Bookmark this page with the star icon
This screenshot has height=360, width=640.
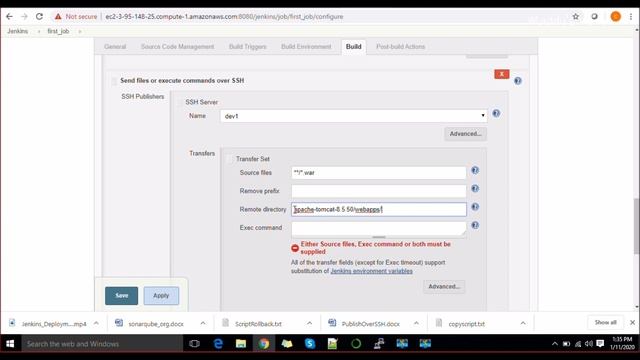pos(576,17)
